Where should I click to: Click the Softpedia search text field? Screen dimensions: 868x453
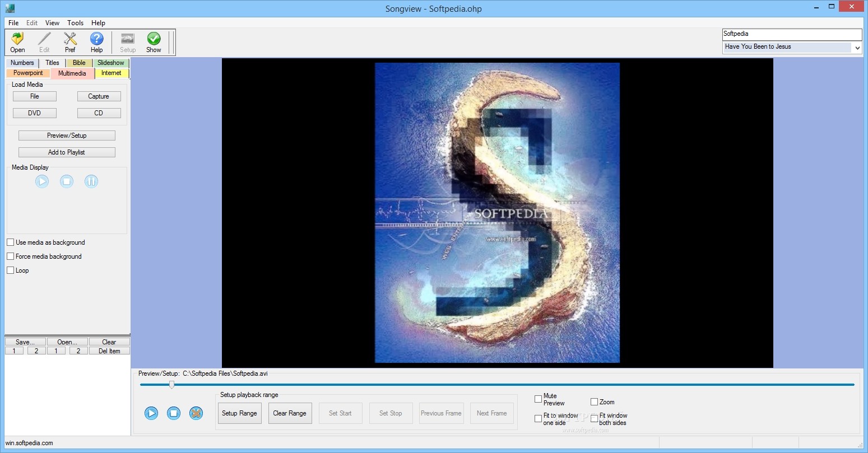click(792, 34)
